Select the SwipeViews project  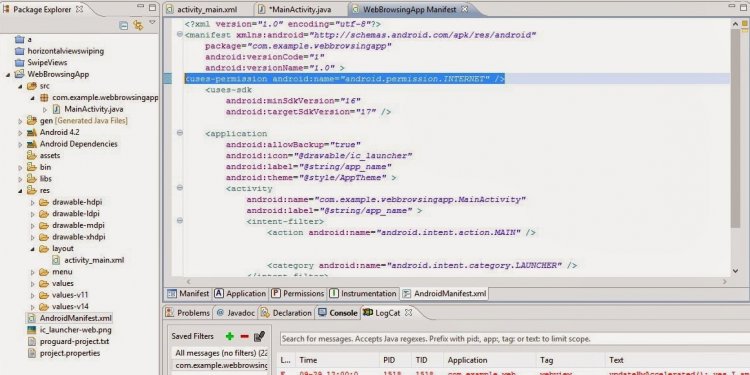tap(47, 63)
